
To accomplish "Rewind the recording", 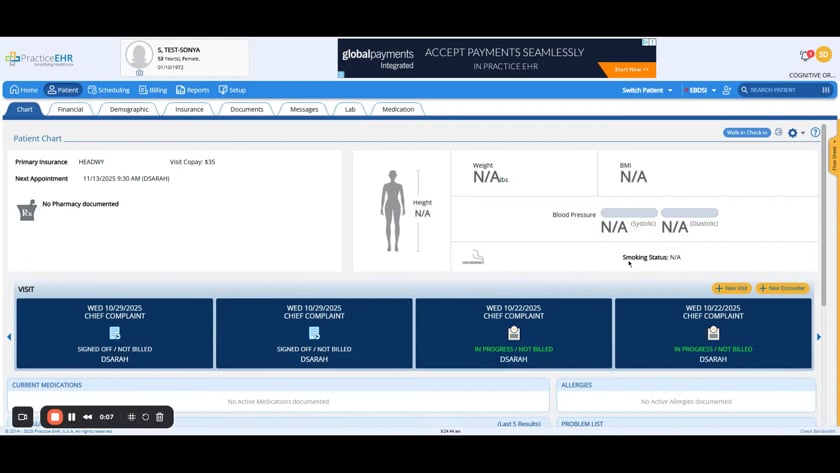I will (88, 417).
